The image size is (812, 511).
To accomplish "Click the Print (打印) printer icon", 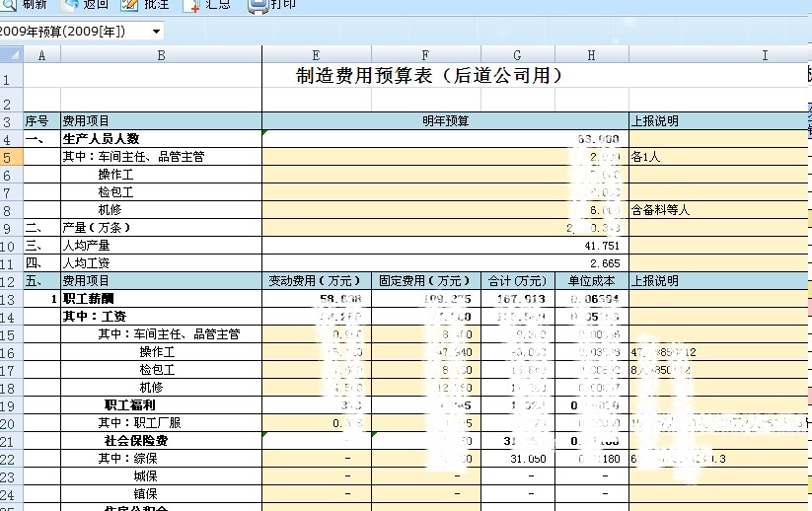I will click(258, 5).
